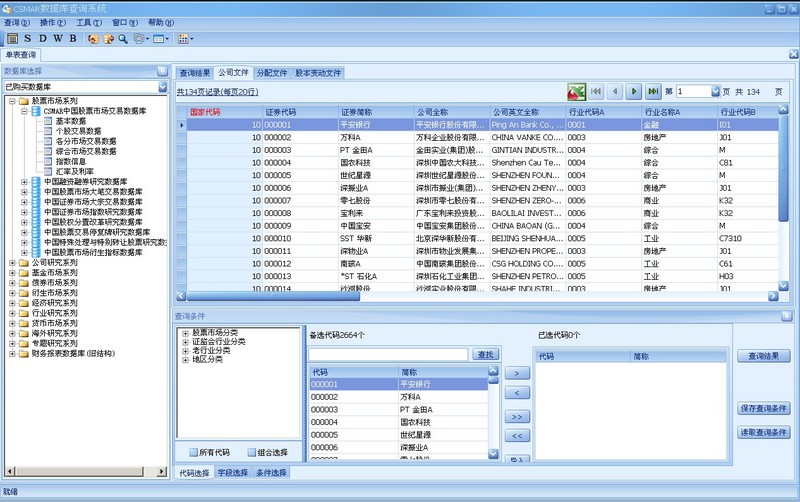Switch to the 字段选择 tab
The height and width of the screenshot is (502, 800).
(233, 473)
